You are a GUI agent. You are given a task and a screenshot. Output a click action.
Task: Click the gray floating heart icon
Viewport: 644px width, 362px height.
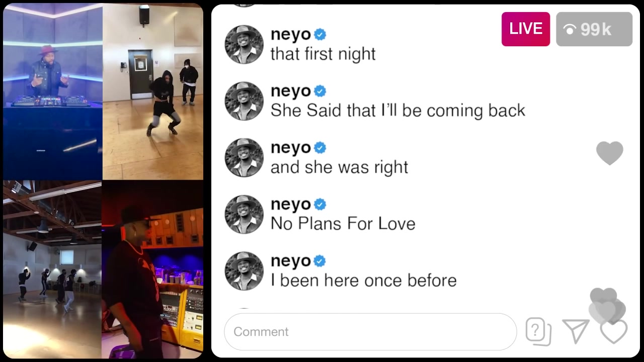click(610, 153)
